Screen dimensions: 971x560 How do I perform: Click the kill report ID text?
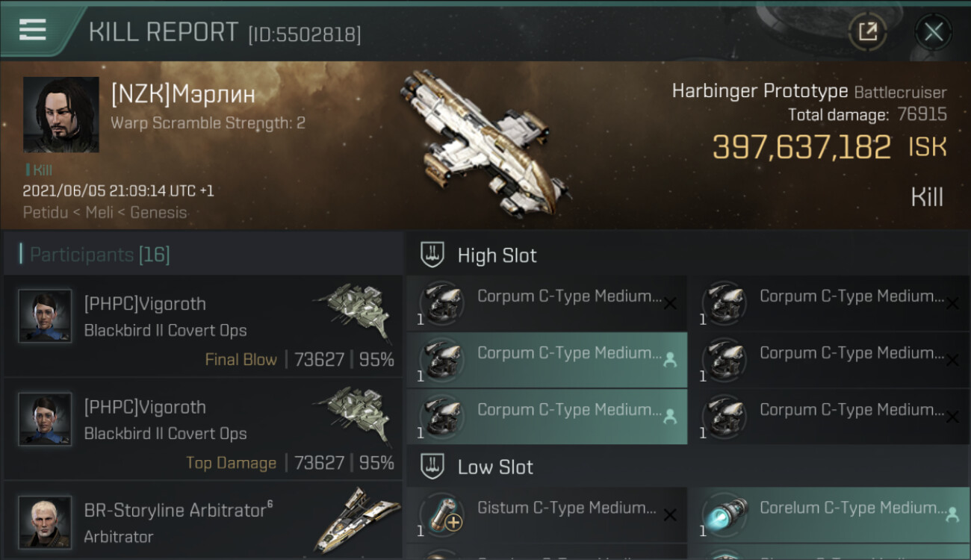click(304, 34)
